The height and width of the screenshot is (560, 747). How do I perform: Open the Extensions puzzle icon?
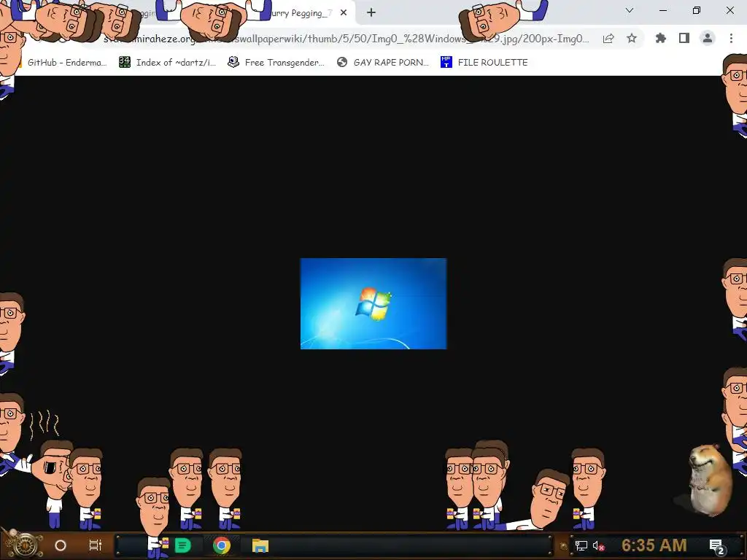coord(661,38)
